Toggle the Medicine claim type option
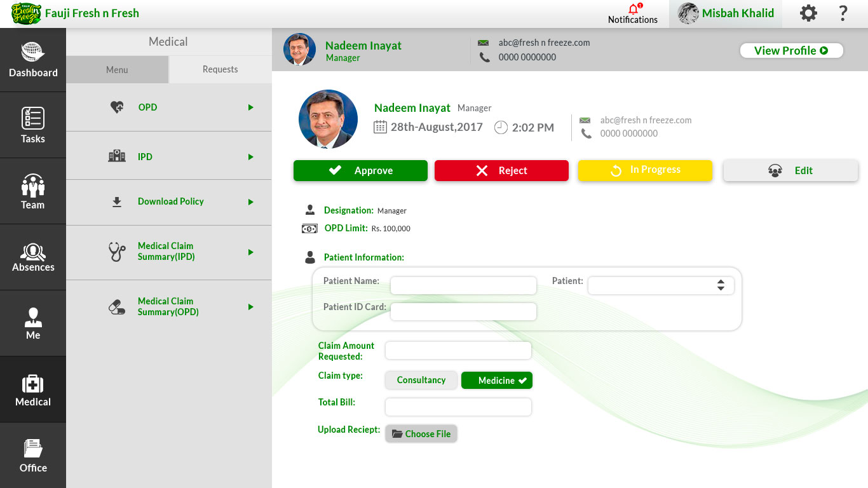The width and height of the screenshot is (868, 488). (496, 380)
